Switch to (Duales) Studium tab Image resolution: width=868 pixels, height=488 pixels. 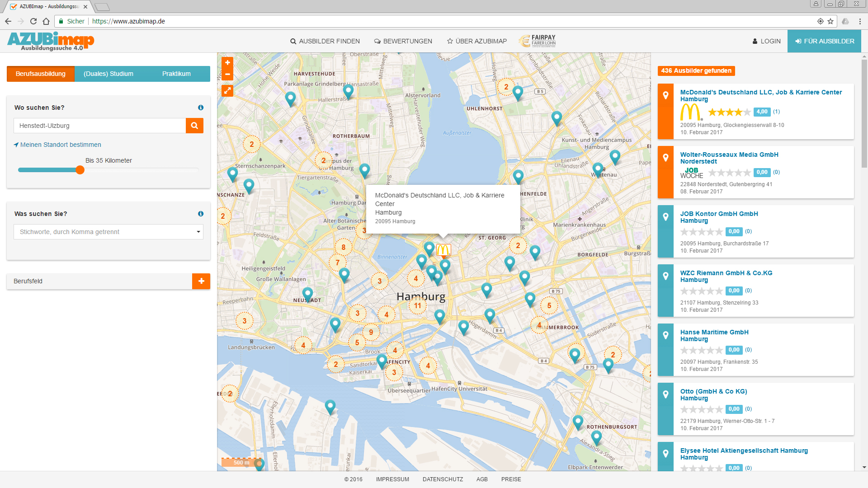click(x=108, y=74)
